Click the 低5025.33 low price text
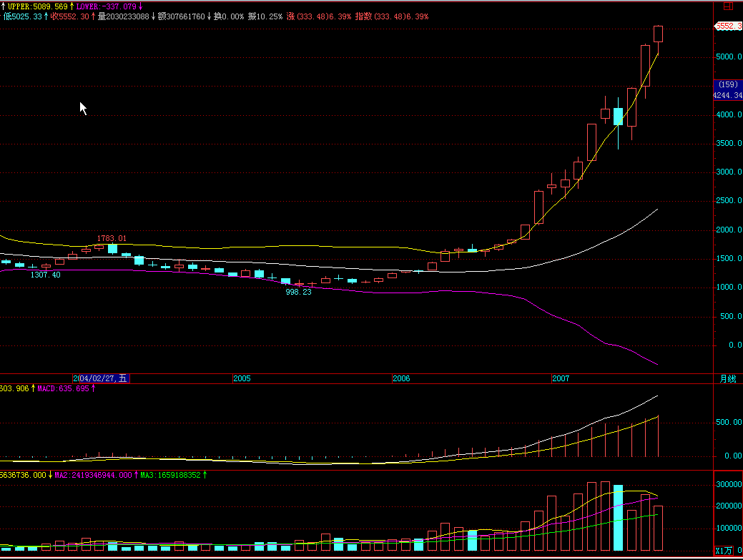 (x=23, y=16)
